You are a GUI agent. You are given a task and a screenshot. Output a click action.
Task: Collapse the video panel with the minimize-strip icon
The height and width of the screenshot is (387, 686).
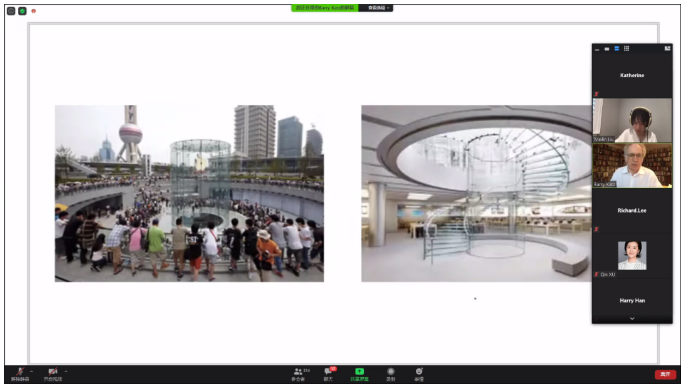pyautogui.click(x=597, y=49)
